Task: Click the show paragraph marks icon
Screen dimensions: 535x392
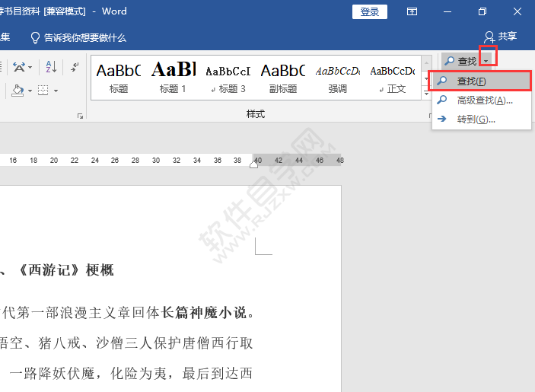Action: point(74,68)
